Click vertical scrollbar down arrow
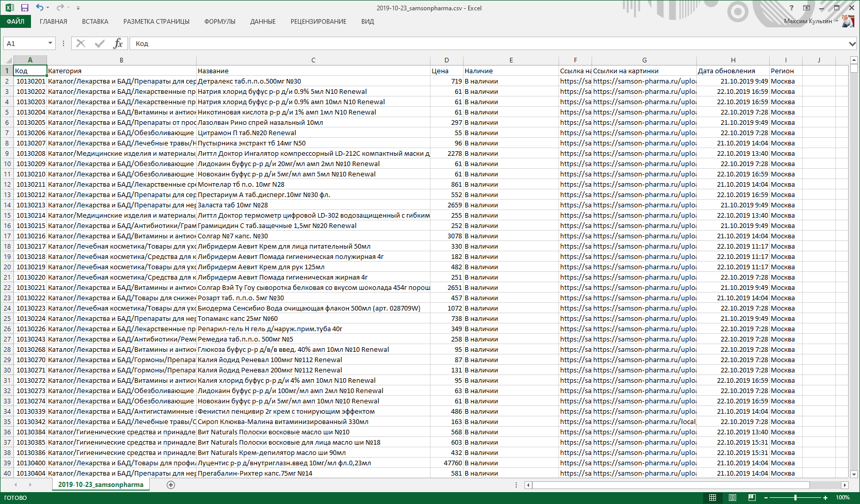Screen dimensions: 860x504 coord(854,474)
